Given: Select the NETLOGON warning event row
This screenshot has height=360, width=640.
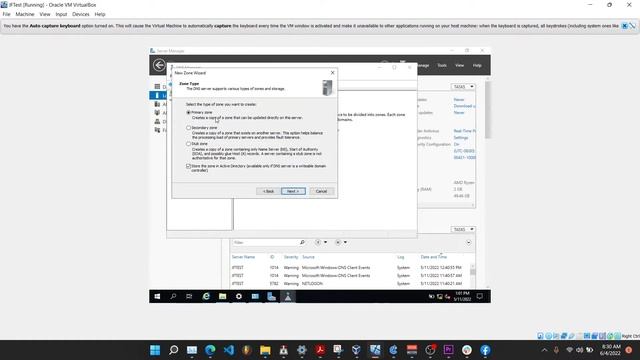Looking at the screenshot, I should click(351, 284).
